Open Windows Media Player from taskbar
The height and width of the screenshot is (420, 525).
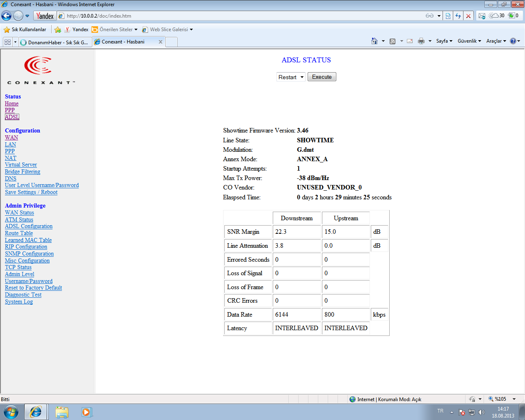pyautogui.click(x=87, y=412)
